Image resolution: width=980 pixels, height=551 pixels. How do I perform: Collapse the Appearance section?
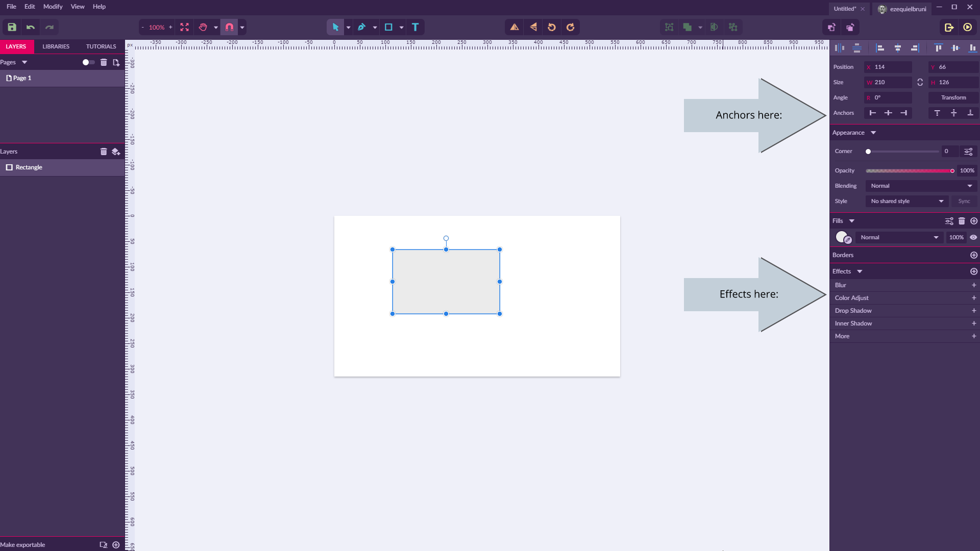pyautogui.click(x=873, y=133)
